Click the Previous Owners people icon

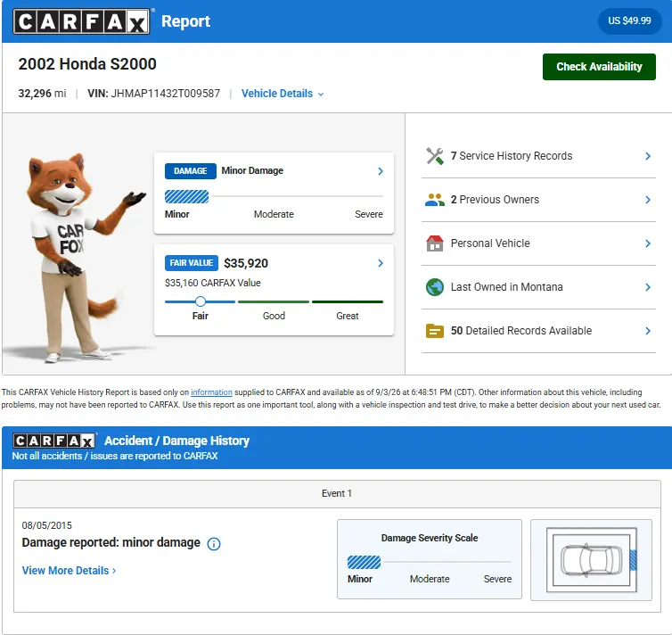[435, 200]
